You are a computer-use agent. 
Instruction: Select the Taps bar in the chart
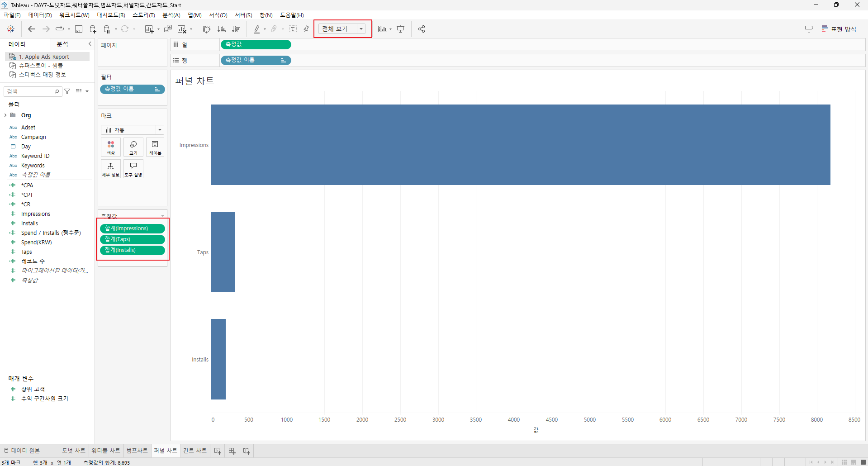point(223,252)
